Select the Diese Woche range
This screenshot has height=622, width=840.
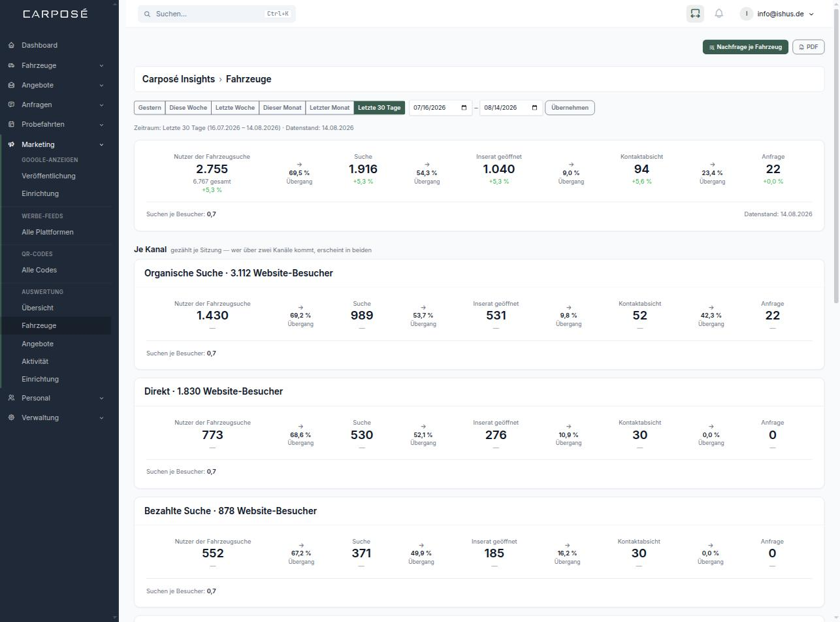coord(188,108)
